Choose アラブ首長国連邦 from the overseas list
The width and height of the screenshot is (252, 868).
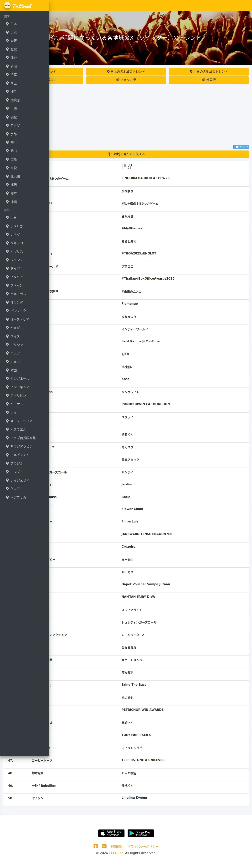[x=23, y=438]
